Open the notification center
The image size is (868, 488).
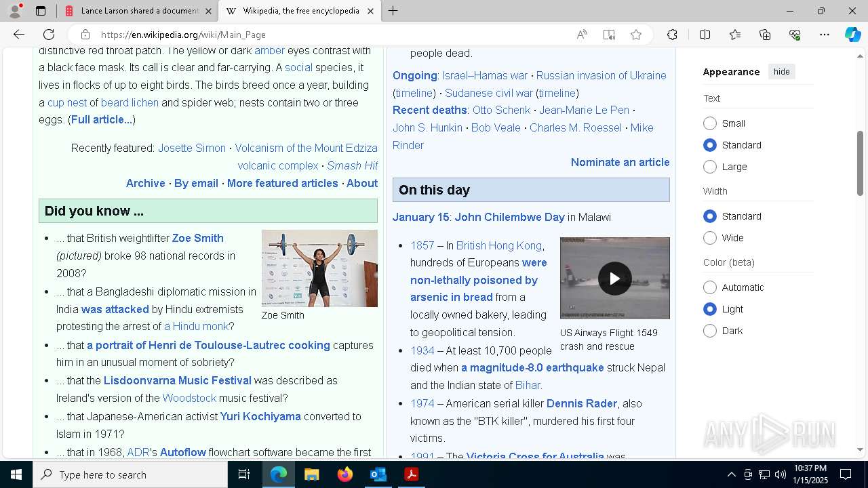tap(846, 474)
